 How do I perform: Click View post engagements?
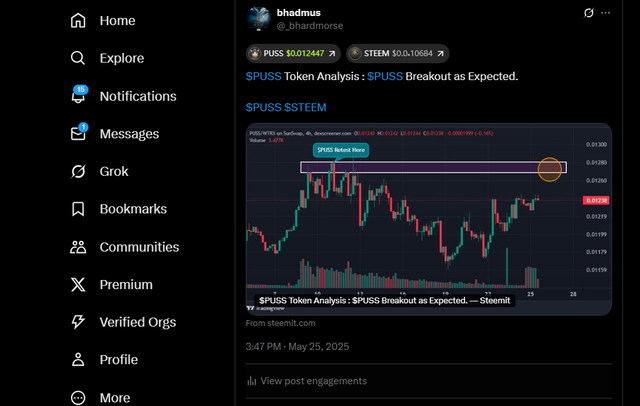pyautogui.click(x=313, y=381)
